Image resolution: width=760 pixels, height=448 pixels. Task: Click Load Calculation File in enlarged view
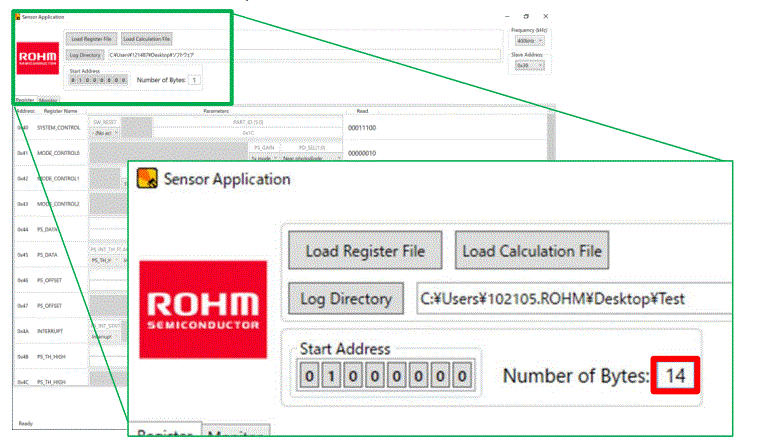click(532, 250)
